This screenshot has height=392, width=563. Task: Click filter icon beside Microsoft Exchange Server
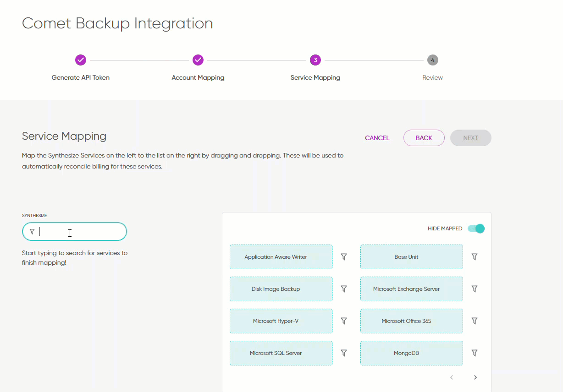475,289
